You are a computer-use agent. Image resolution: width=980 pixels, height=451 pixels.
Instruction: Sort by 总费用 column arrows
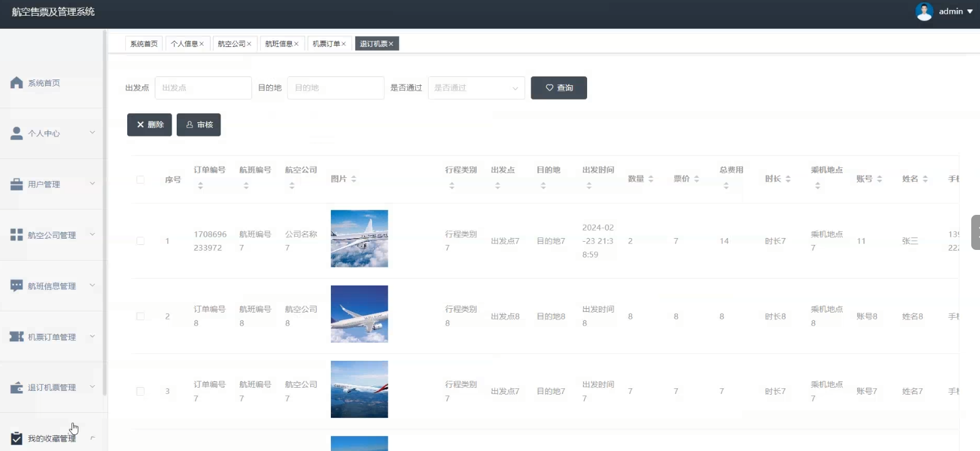(726, 185)
